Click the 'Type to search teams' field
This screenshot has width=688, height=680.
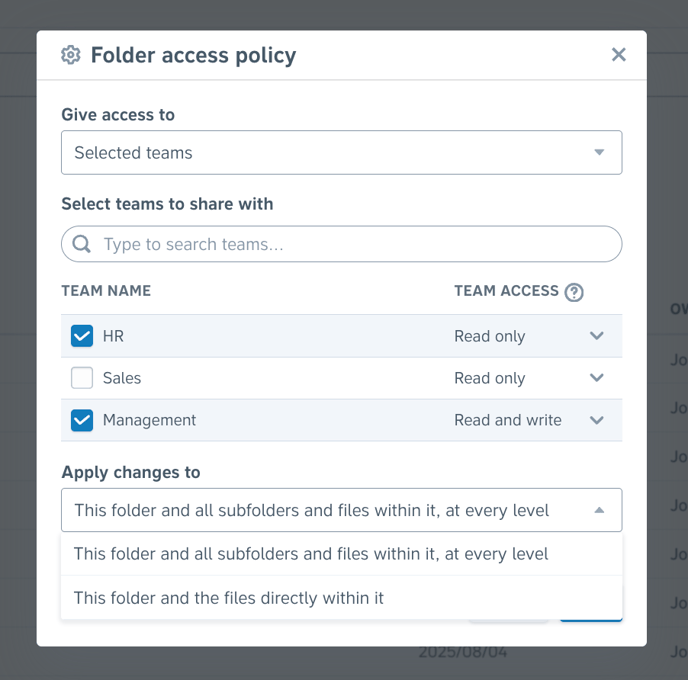[341, 244]
